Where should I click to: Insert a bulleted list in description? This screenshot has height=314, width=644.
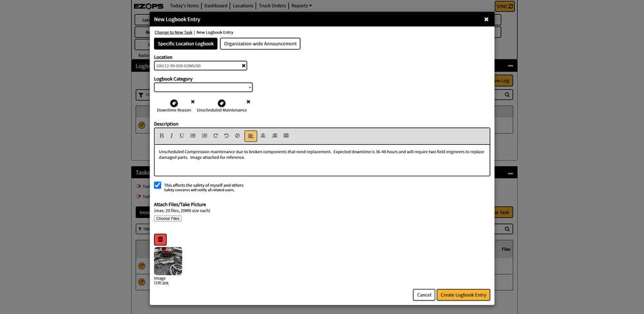coord(193,136)
